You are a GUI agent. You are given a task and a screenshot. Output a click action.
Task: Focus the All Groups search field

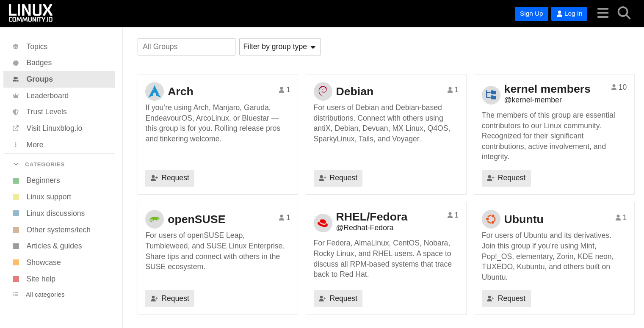(186, 47)
